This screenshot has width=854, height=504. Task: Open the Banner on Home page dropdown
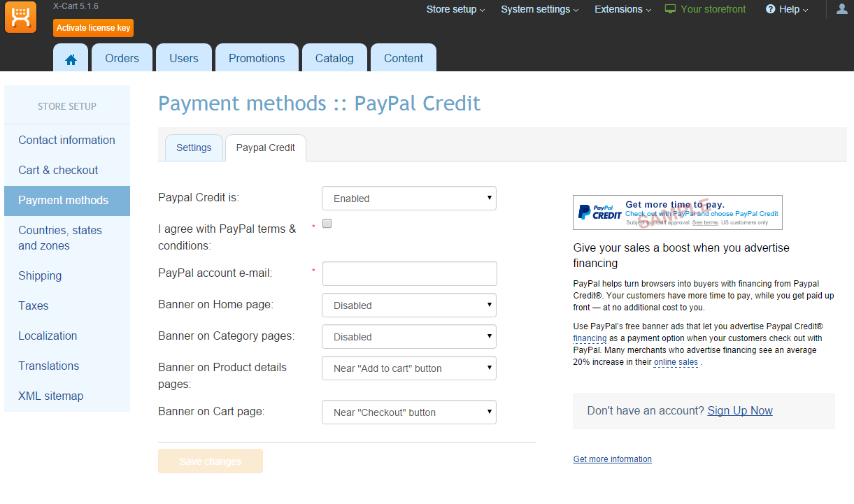[x=409, y=305]
